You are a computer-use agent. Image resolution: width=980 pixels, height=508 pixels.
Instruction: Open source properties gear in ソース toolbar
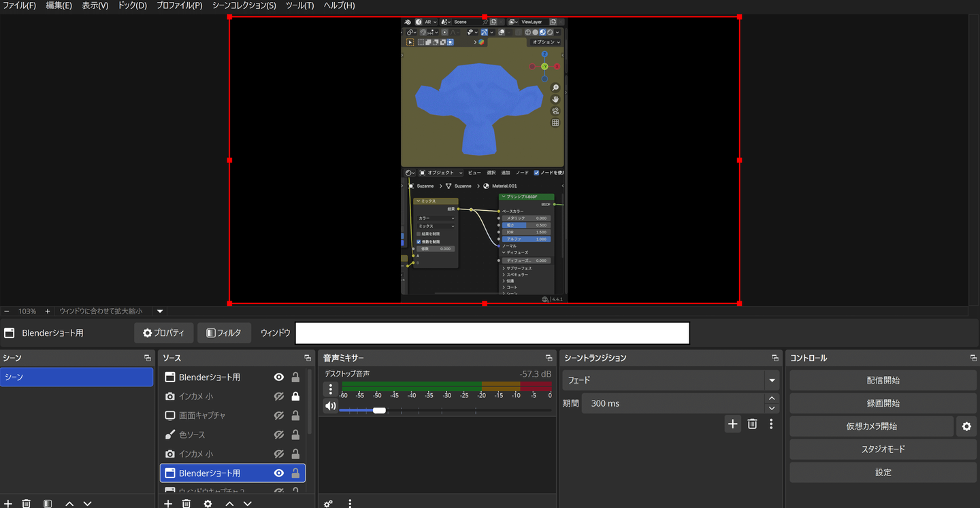[208, 503]
